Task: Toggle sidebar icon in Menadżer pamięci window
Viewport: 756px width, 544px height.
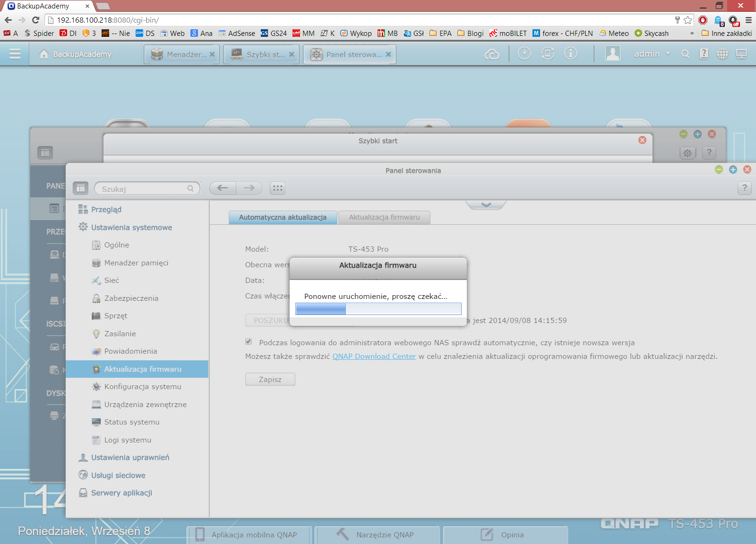Action: click(x=45, y=153)
